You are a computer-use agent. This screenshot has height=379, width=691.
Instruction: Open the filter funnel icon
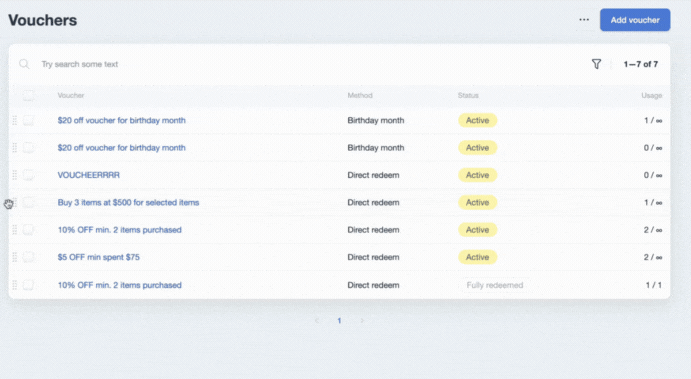pos(596,64)
